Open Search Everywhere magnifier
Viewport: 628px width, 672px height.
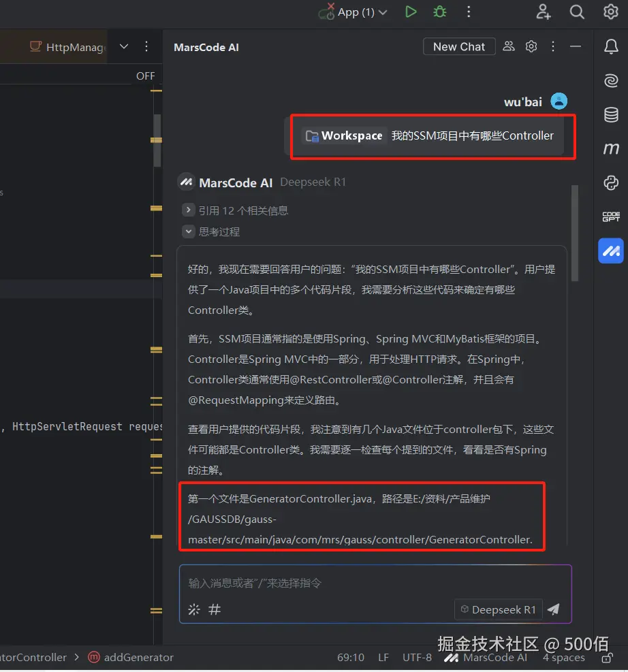pyautogui.click(x=576, y=12)
